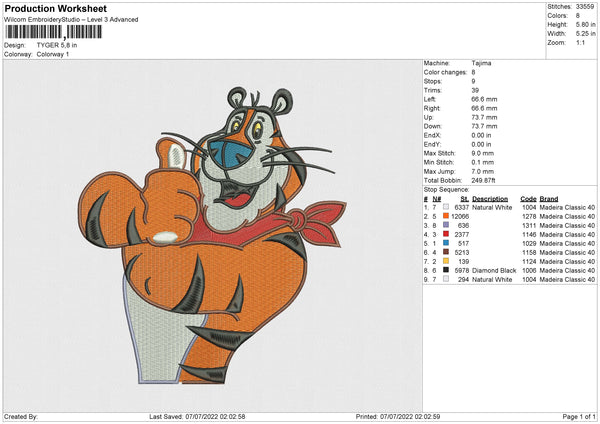600x424 pixels.
Task: Click the "Last Saved" timestamp in footer
Action: 197,416
